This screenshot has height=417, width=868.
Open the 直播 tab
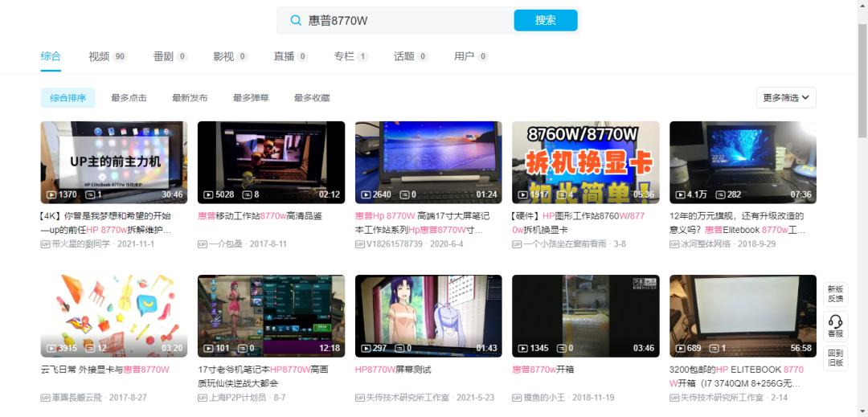pos(291,56)
